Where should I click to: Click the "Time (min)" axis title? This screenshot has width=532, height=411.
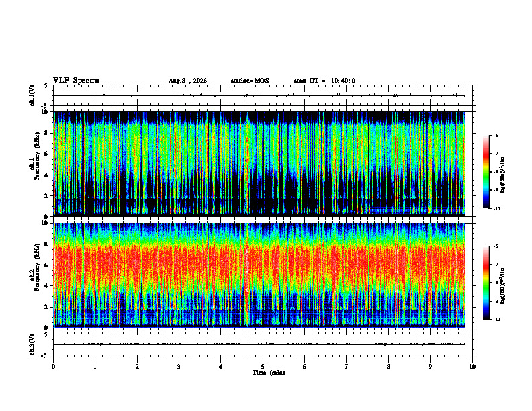[x=269, y=373]
